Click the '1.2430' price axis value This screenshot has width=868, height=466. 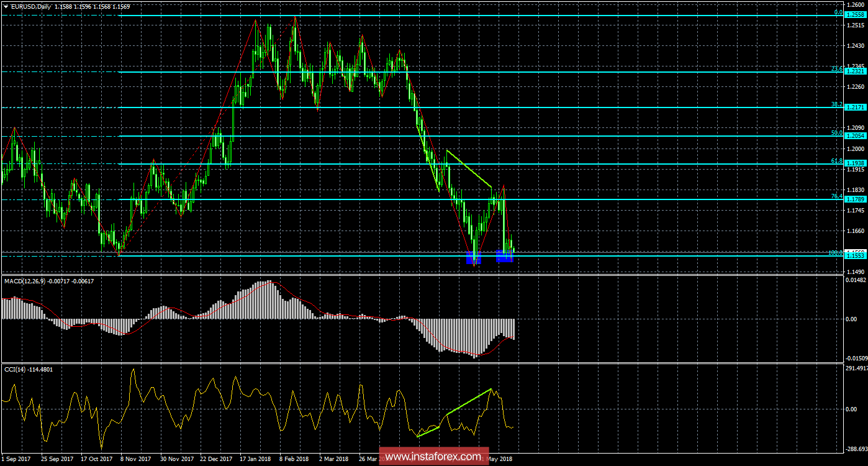point(856,46)
